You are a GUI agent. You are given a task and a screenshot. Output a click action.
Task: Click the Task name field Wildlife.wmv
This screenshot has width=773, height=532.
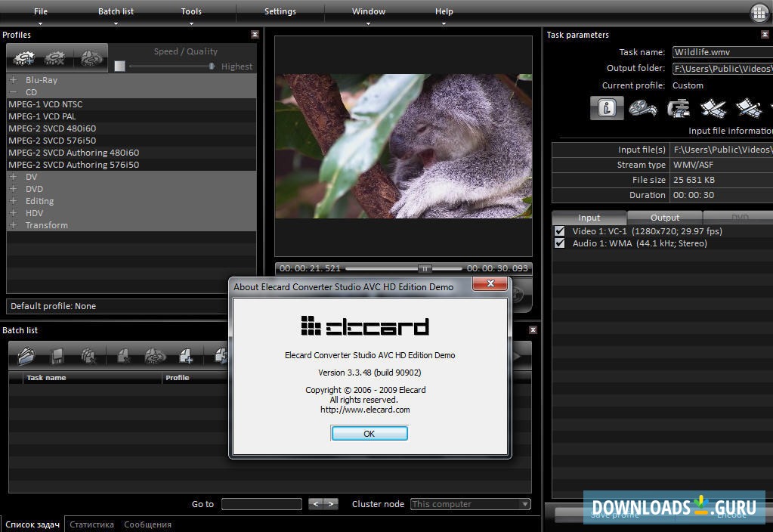click(x=722, y=52)
